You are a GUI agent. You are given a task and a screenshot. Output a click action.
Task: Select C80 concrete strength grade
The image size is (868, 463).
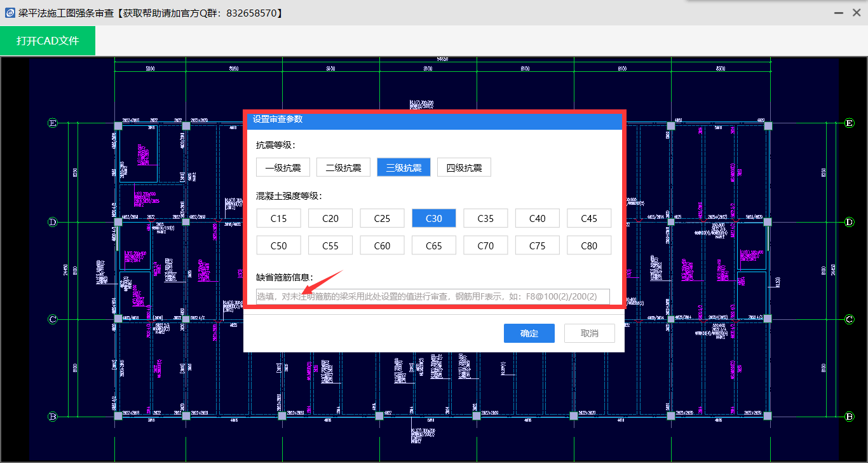[589, 246]
